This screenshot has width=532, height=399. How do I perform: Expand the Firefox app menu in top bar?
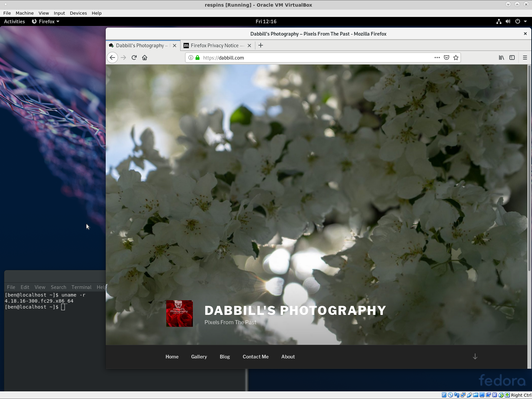point(46,21)
